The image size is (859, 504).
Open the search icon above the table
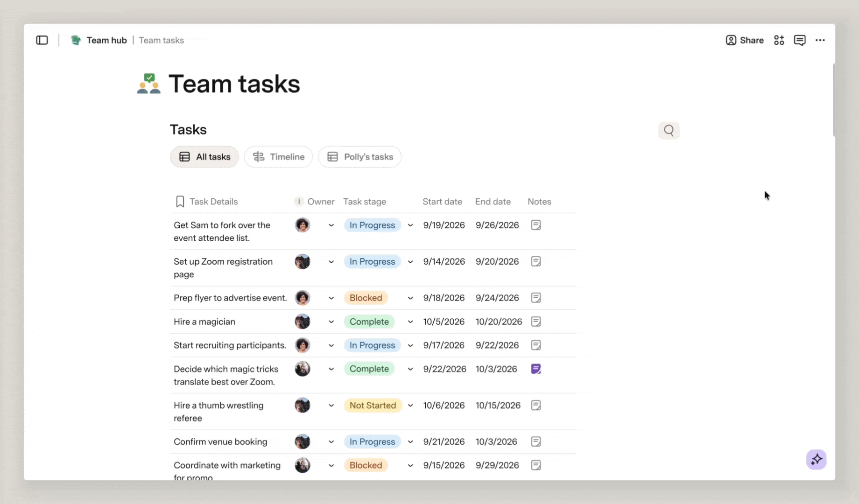click(669, 130)
